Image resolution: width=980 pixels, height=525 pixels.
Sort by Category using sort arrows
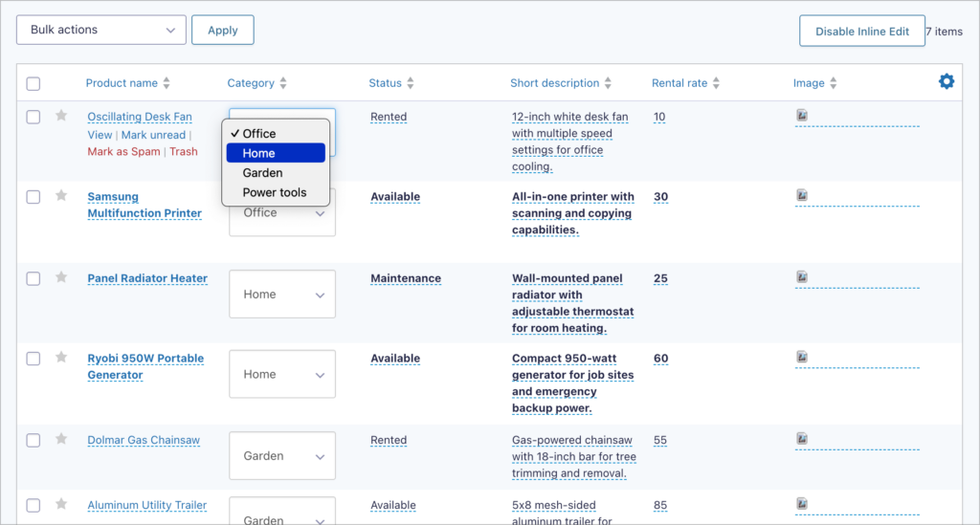(283, 83)
